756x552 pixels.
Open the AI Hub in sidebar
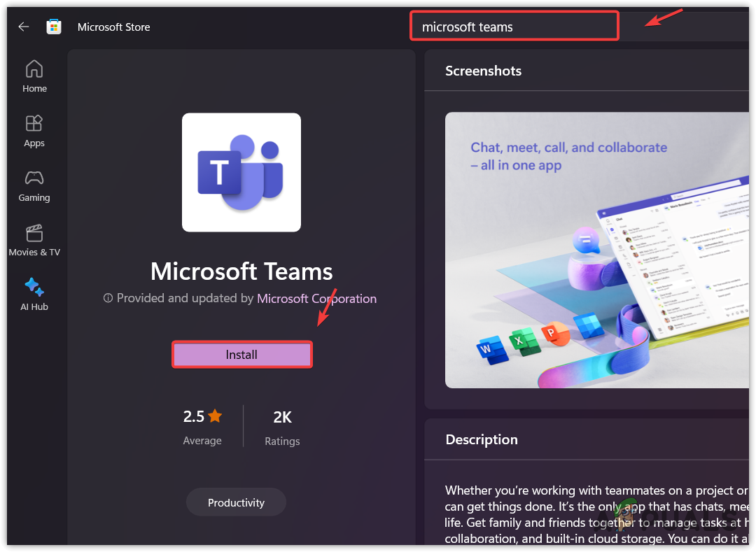(34, 295)
